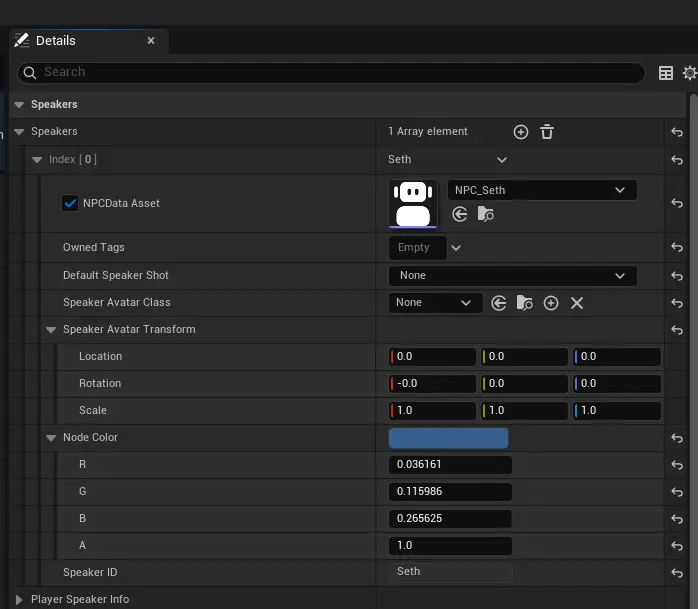Select the NPC_Seth asset thumbnail

click(413, 203)
